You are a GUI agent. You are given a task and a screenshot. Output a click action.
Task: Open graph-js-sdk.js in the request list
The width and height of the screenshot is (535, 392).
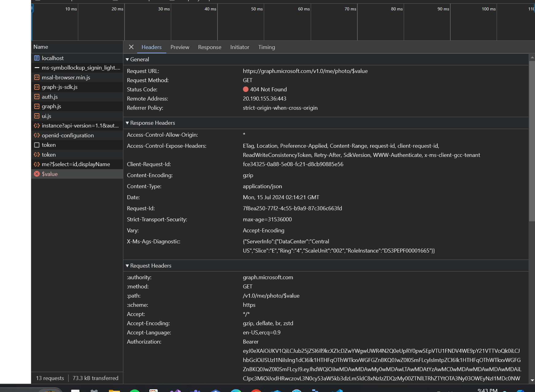(77, 87)
